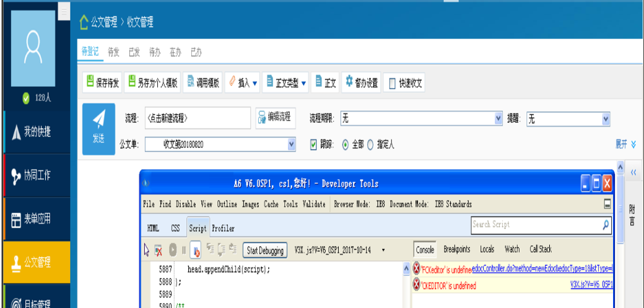Switch to the Console pane tab
Viewport: 644px width, 308px height.
(x=425, y=250)
